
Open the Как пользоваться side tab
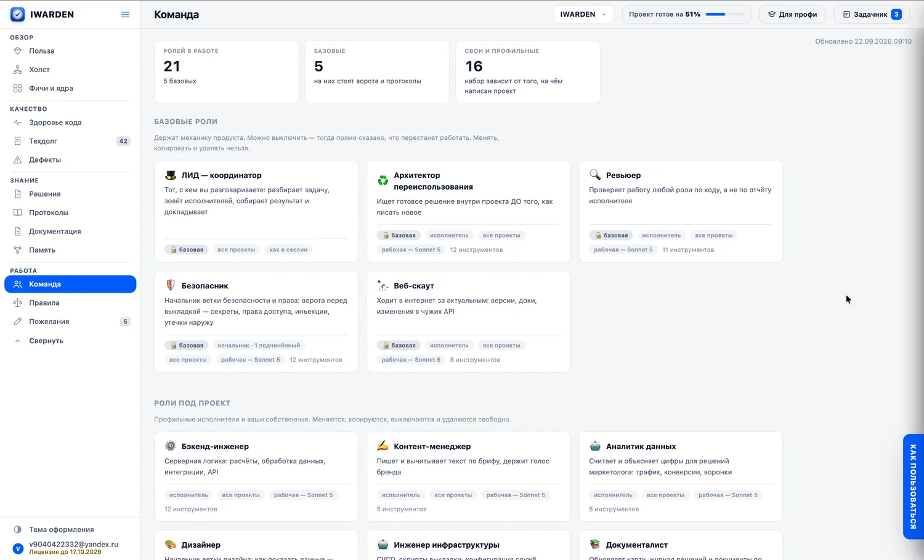tap(914, 487)
